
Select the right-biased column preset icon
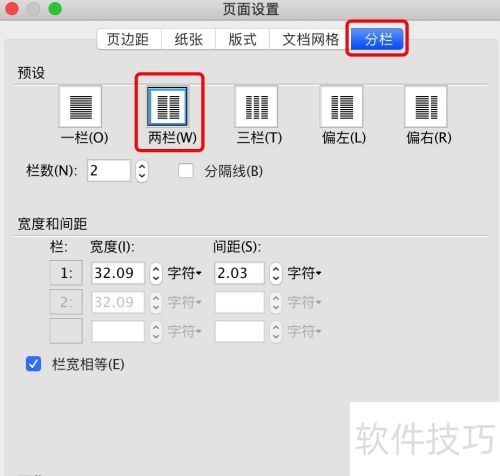pos(426,106)
